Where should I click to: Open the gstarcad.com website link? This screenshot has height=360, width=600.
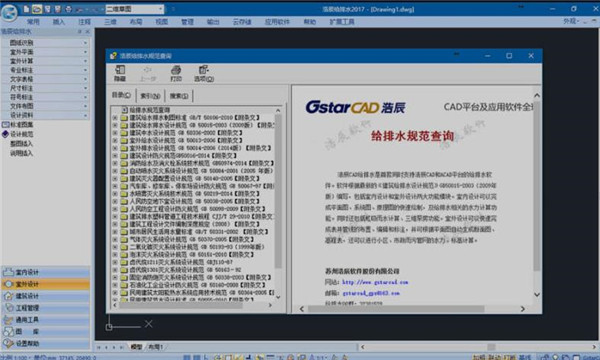point(375,282)
